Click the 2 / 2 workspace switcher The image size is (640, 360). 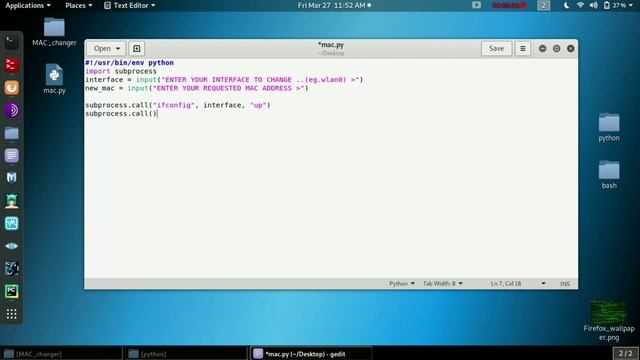(x=625, y=353)
